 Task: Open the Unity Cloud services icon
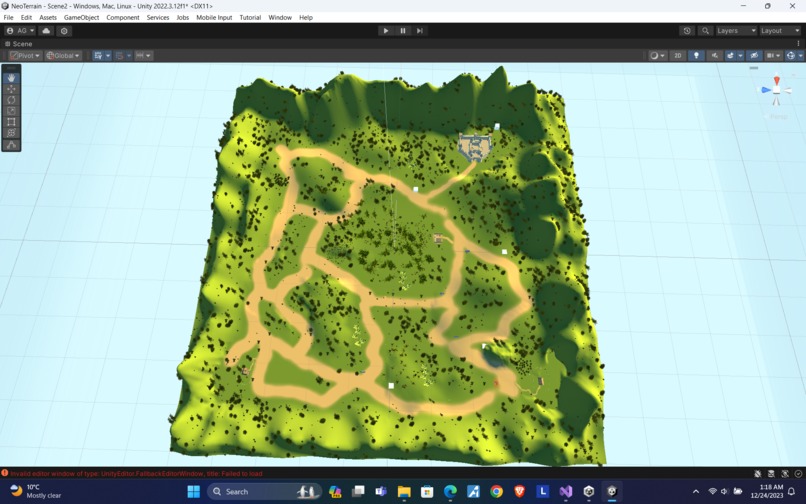46,31
